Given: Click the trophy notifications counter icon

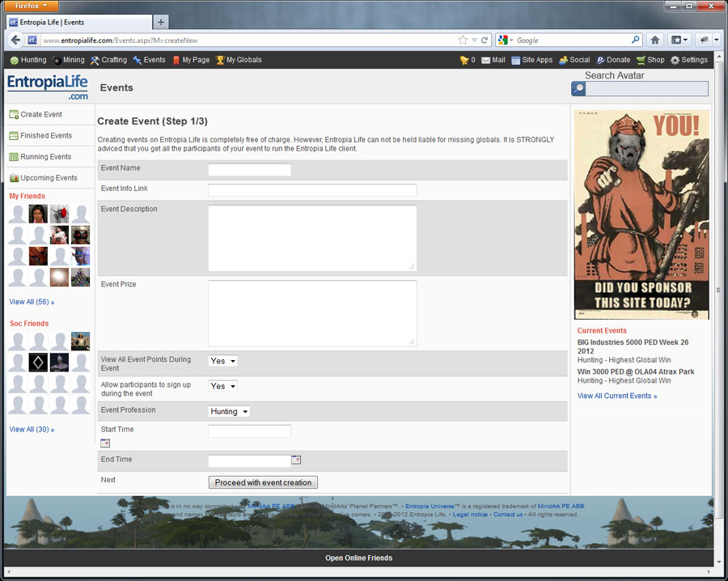Looking at the screenshot, I should pos(464,60).
